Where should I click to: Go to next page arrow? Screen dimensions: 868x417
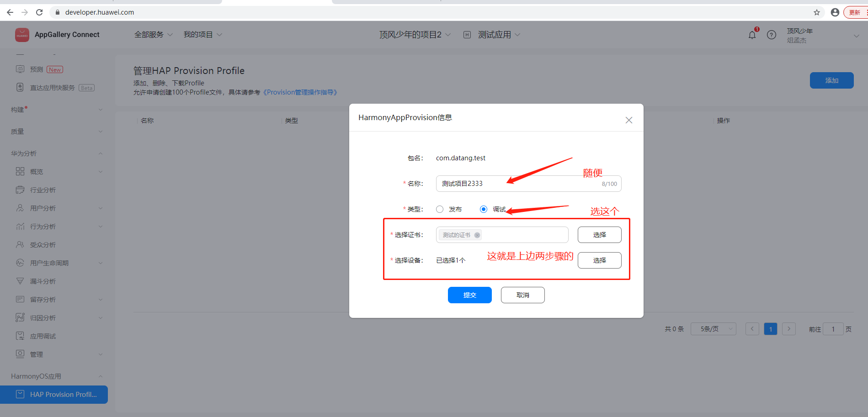(x=789, y=329)
